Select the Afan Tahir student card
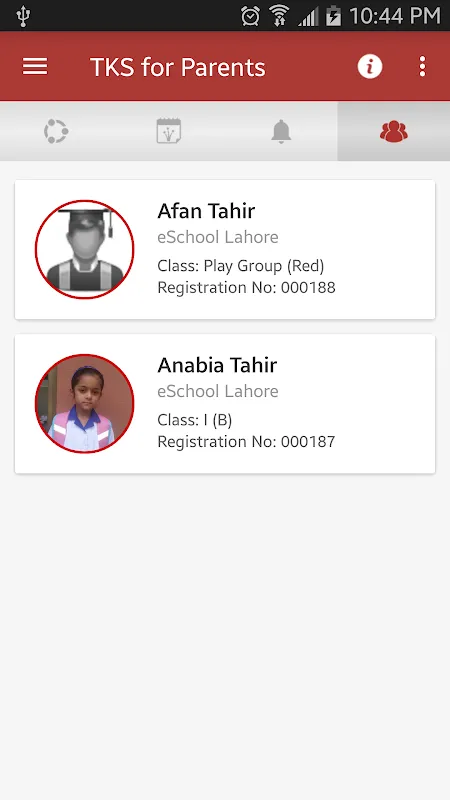Image resolution: width=450 pixels, height=800 pixels. point(225,249)
